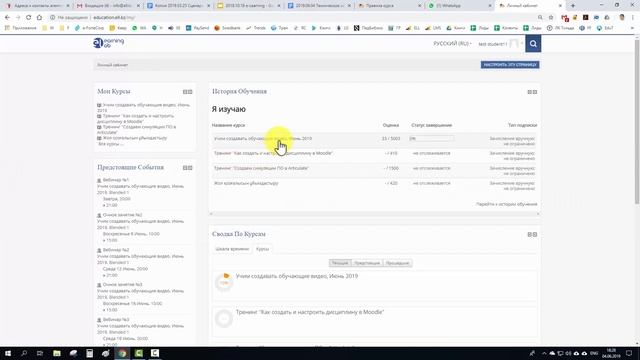
Task: Open Windows notification center icon
Action: point(629,353)
